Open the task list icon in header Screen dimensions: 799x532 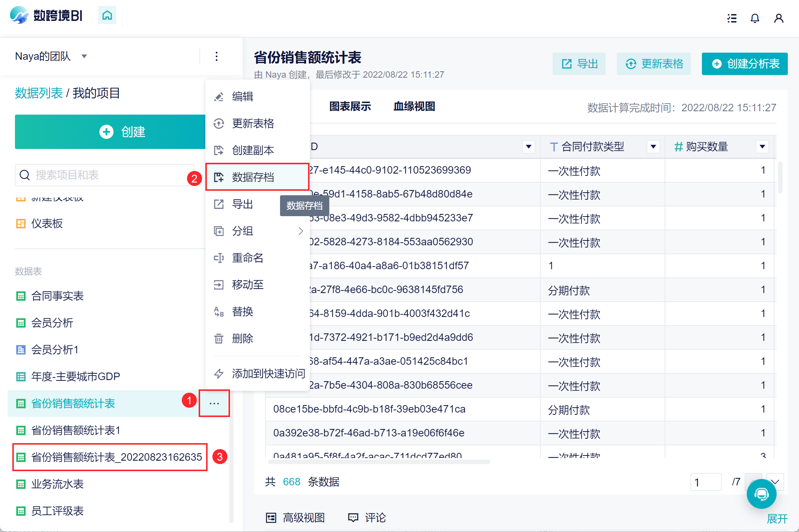pyautogui.click(x=732, y=18)
